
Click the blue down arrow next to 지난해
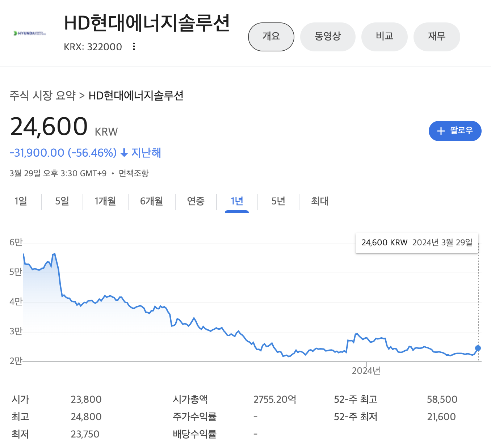(x=124, y=153)
